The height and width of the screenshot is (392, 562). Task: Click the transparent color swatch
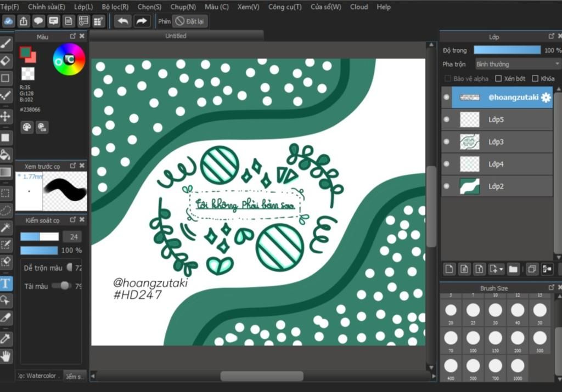(27, 73)
